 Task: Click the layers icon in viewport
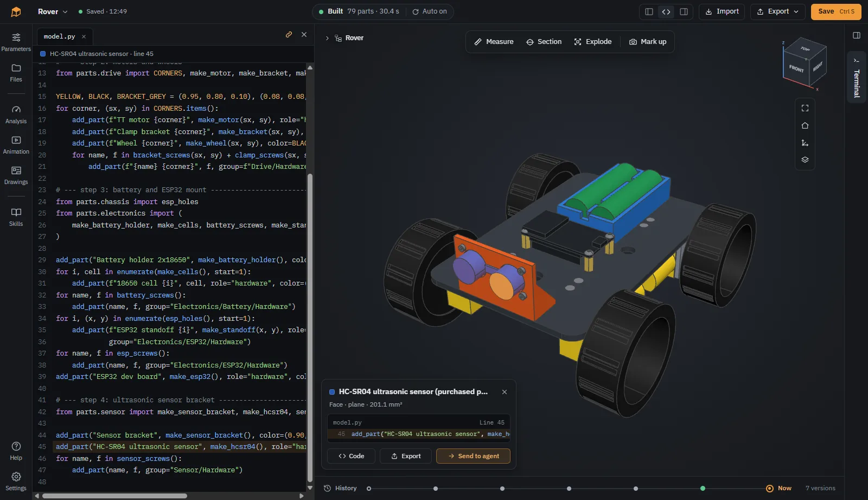805,160
